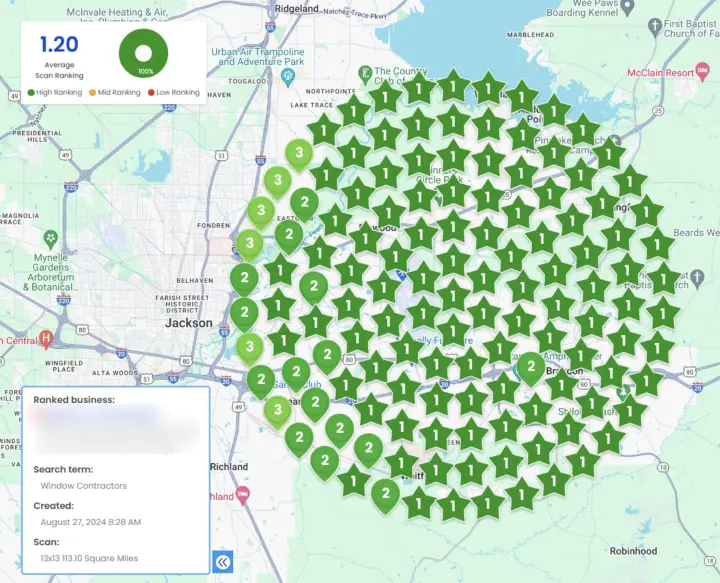Click the red Low Ranking legend dot
The image size is (720, 583).
[x=151, y=92]
